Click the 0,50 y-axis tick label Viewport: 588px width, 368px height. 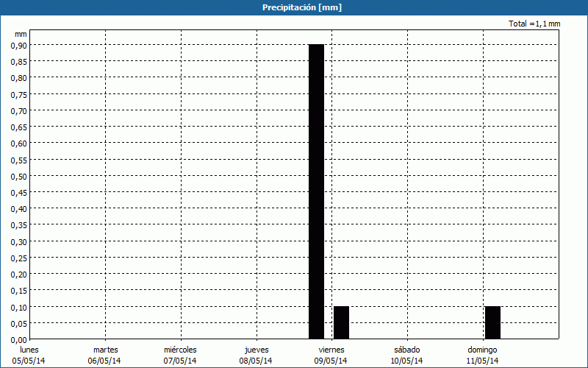coord(18,176)
